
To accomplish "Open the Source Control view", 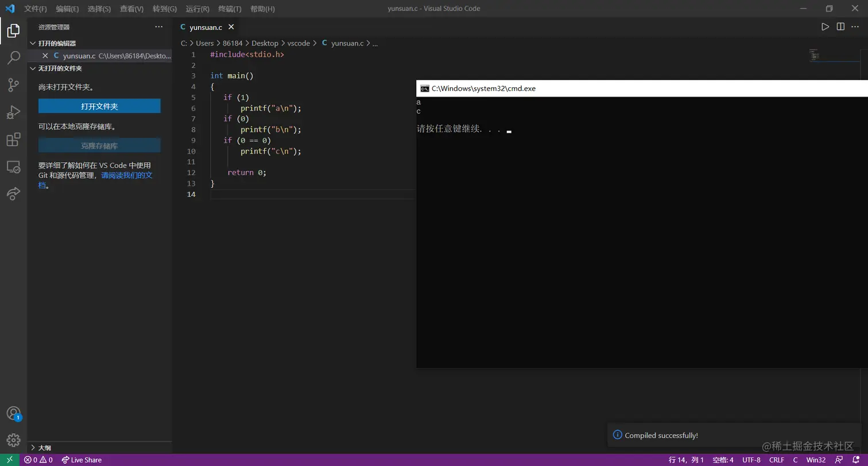I will [x=13, y=85].
